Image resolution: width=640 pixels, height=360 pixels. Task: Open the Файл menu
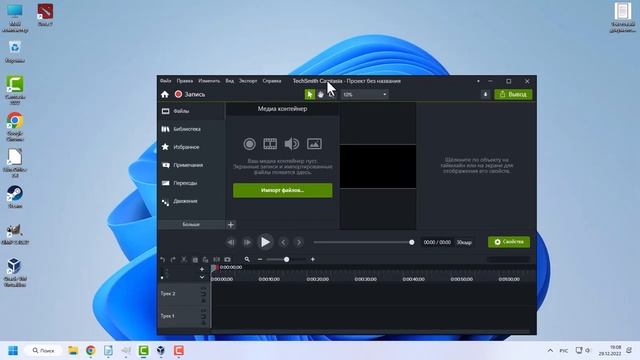pyautogui.click(x=165, y=81)
